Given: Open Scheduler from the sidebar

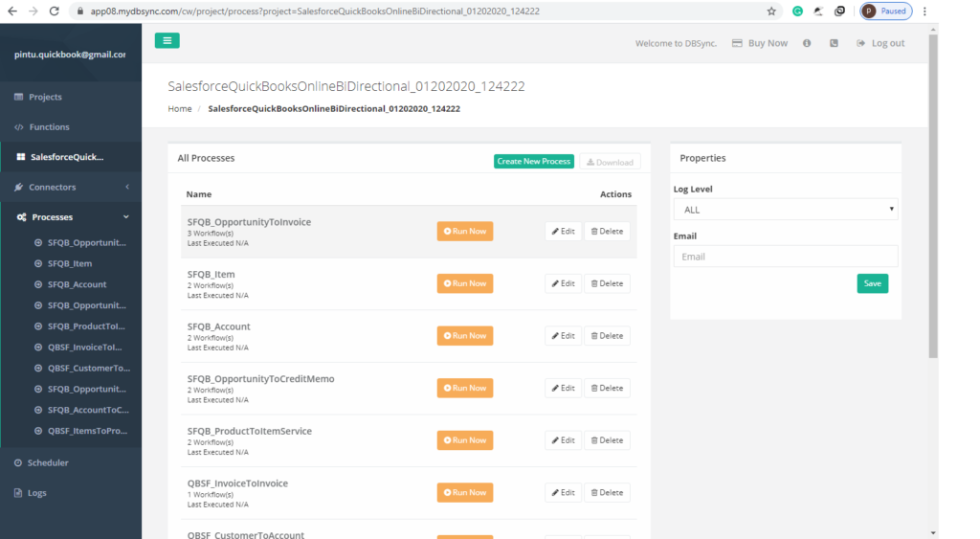Looking at the screenshot, I should [x=48, y=462].
